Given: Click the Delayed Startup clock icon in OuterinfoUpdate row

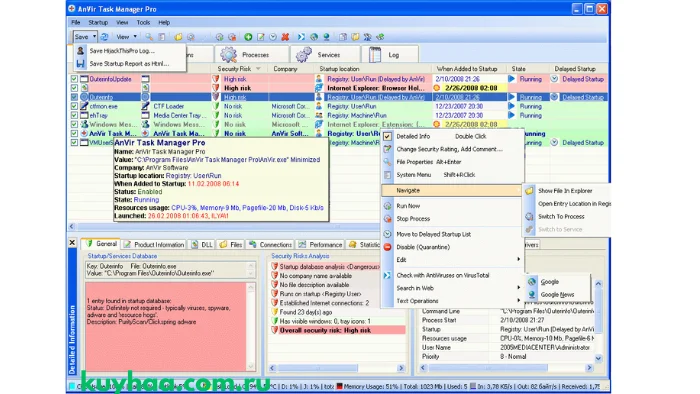Looking at the screenshot, I should point(554,79).
